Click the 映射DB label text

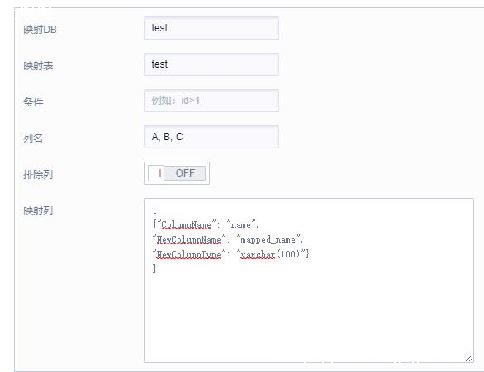[x=40, y=30]
